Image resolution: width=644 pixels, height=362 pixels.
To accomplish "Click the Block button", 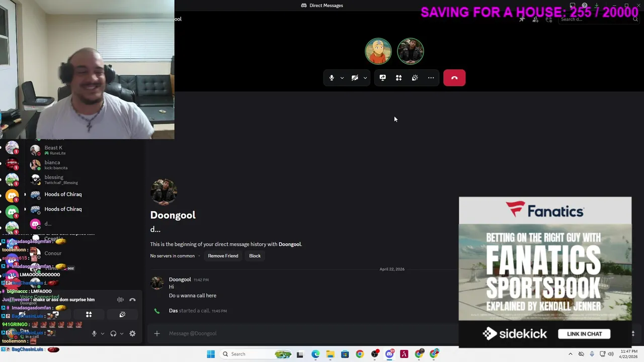I will pyautogui.click(x=255, y=256).
